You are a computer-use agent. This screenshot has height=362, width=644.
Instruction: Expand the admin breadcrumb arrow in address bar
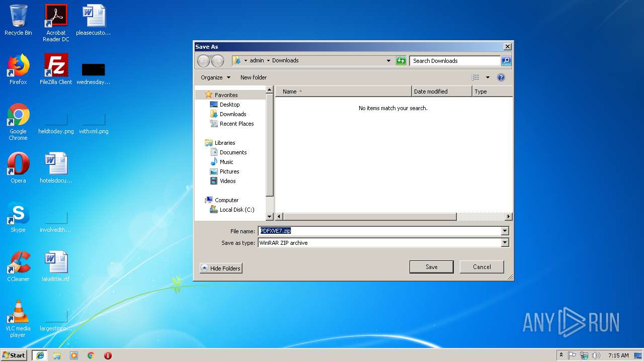click(x=268, y=60)
